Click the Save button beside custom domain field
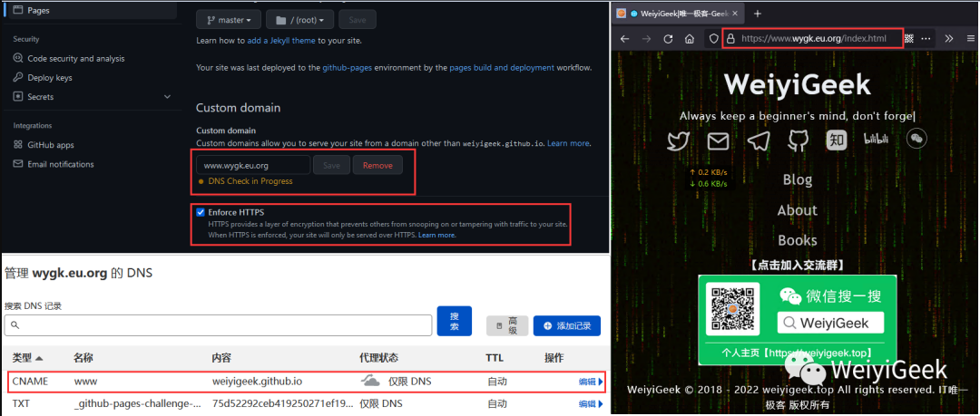The width and height of the screenshot is (980, 416). click(x=332, y=166)
